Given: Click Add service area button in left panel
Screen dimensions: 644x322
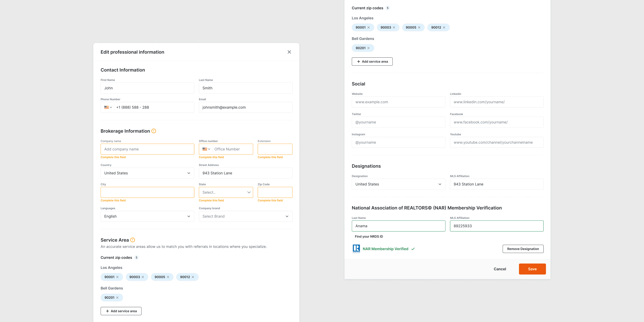Looking at the screenshot, I should coord(121,311).
